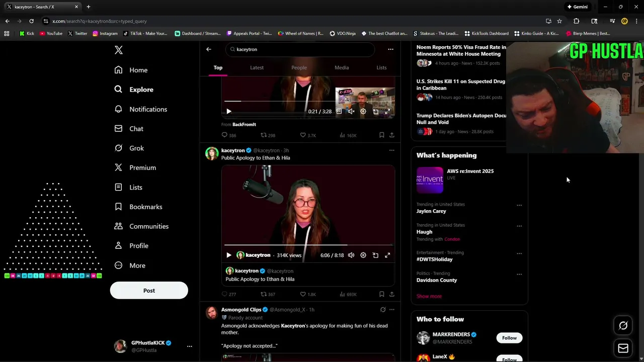Click Grok icon on Asmongold Clips post

pos(383,310)
